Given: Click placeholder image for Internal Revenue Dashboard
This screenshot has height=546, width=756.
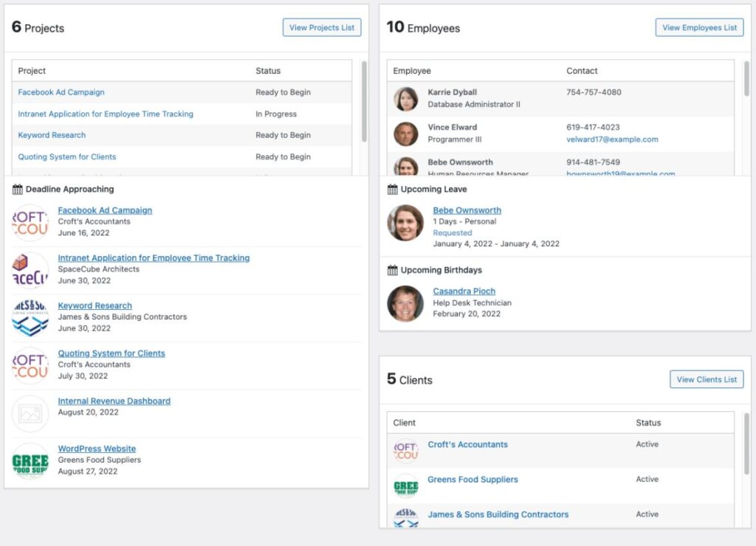Looking at the screenshot, I should tap(30, 413).
